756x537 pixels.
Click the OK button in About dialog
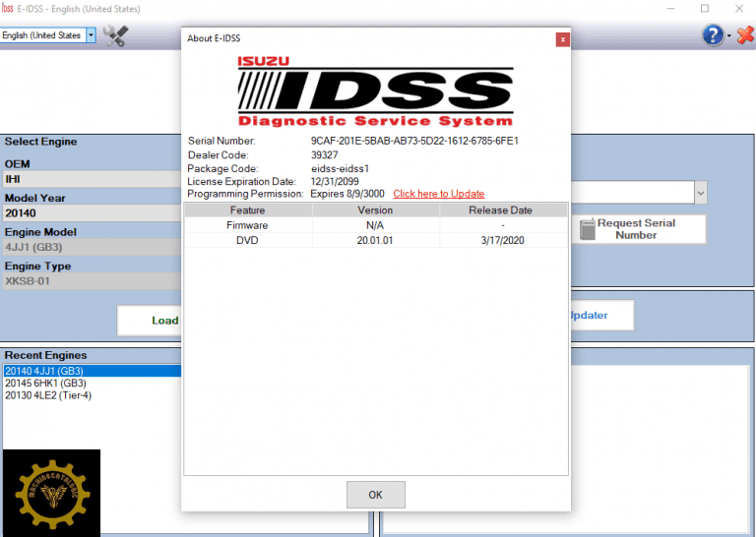pos(376,495)
